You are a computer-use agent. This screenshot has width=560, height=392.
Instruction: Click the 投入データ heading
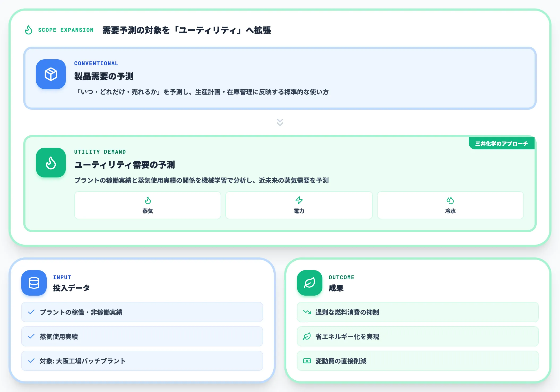click(71, 288)
